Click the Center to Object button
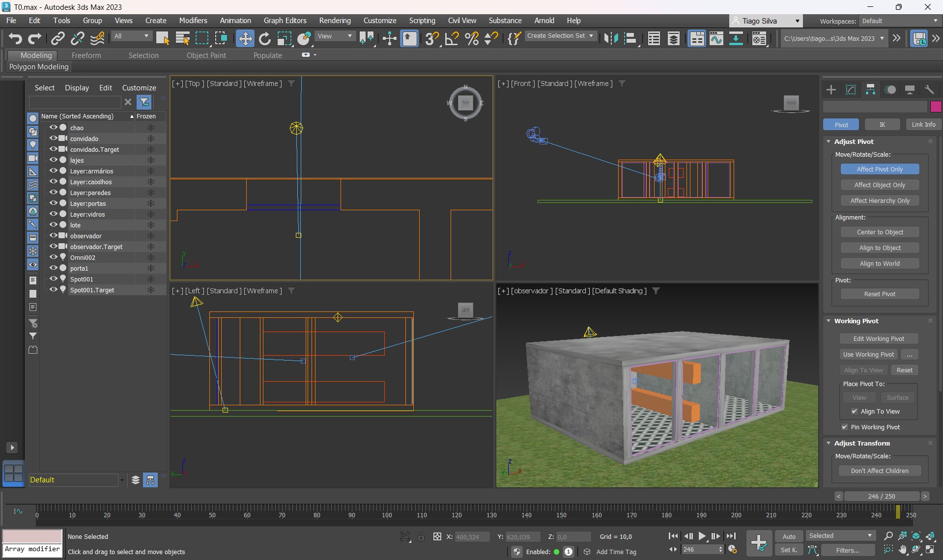 point(880,232)
